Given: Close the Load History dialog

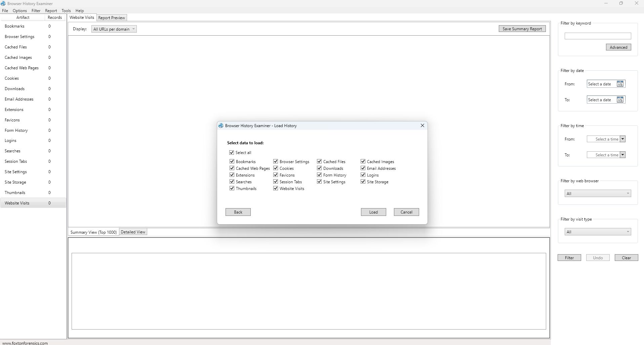Looking at the screenshot, I should click(422, 125).
